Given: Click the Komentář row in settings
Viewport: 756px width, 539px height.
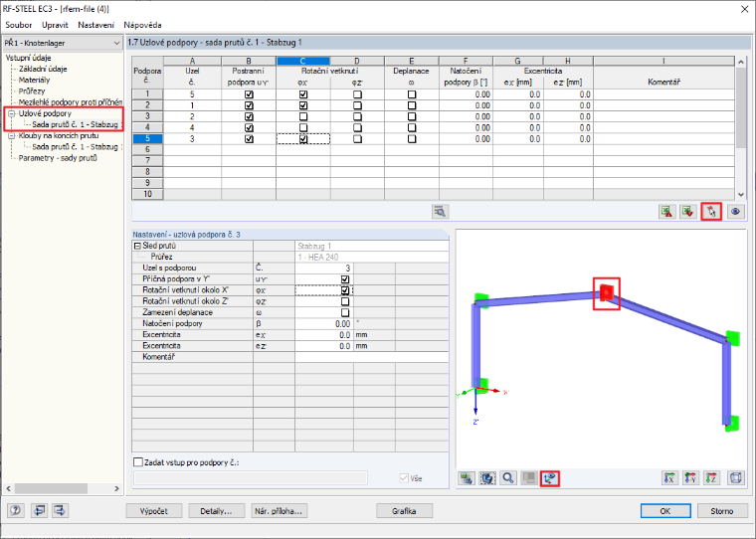Looking at the screenshot, I should click(x=290, y=357).
